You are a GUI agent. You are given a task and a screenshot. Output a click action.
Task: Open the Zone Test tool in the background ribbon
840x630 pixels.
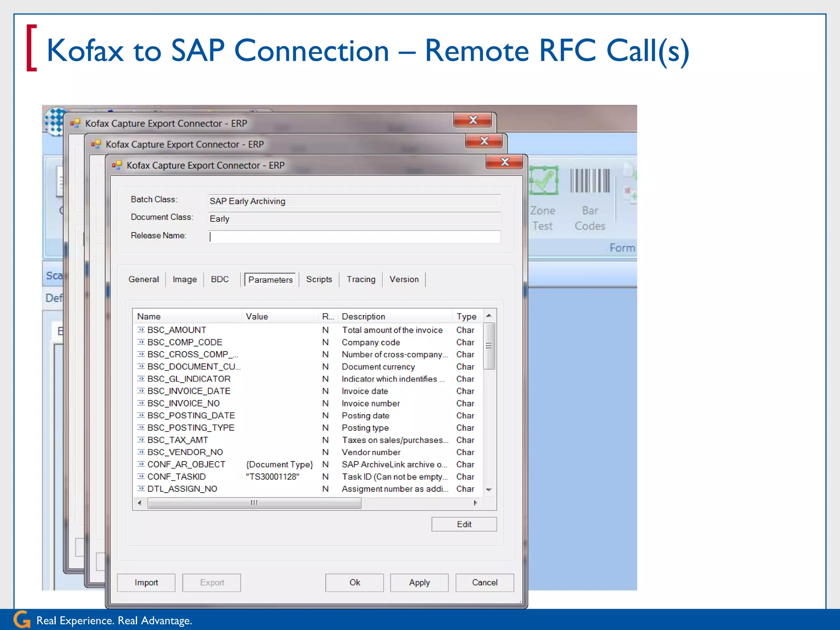coord(543,199)
